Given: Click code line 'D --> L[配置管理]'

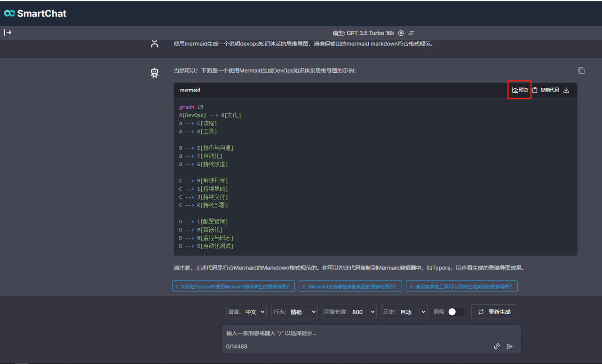Looking at the screenshot, I should [x=203, y=221].
